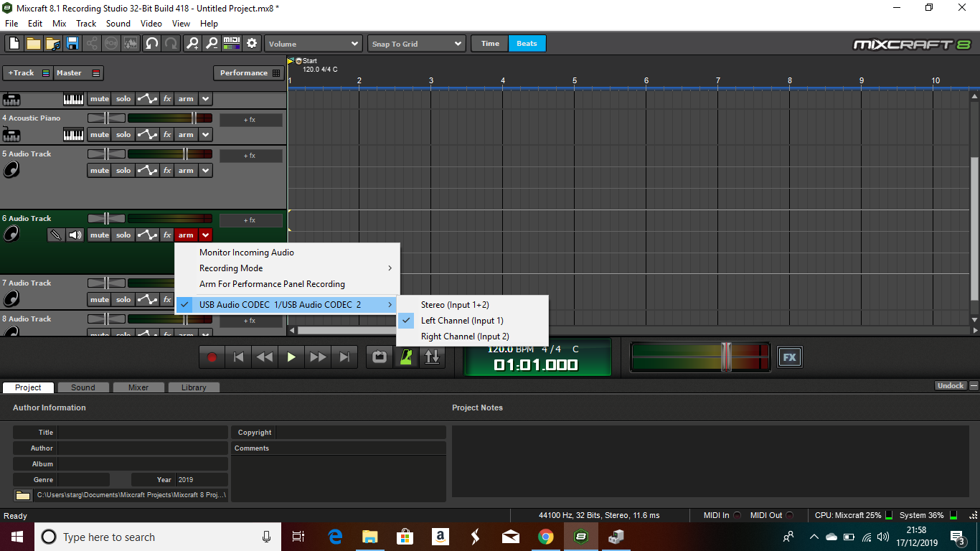Click the burn CD icon in toolbar
Viewport: 980px width, 551px height.
pyautogui.click(x=111, y=44)
